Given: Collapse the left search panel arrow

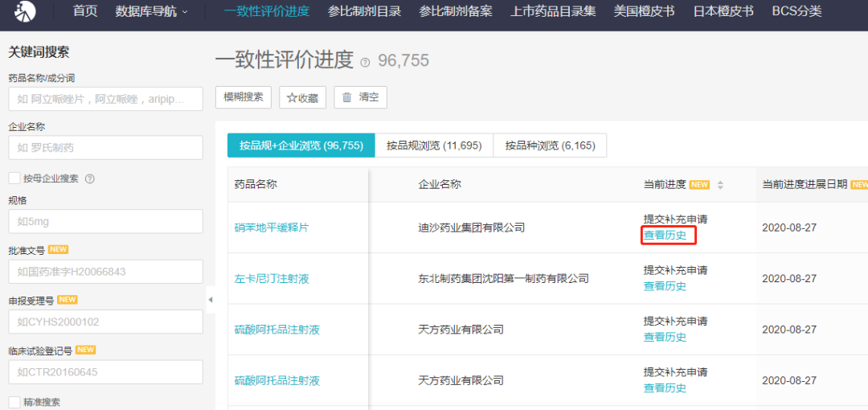Looking at the screenshot, I should click(211, 300).
